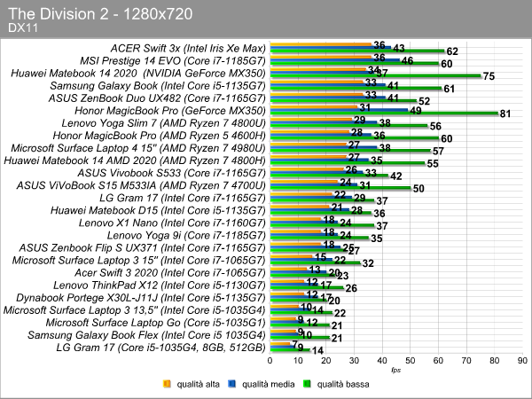Click the blue 'qualità media' legend swatch
The image size is (532, 399).
click(232, 384)
